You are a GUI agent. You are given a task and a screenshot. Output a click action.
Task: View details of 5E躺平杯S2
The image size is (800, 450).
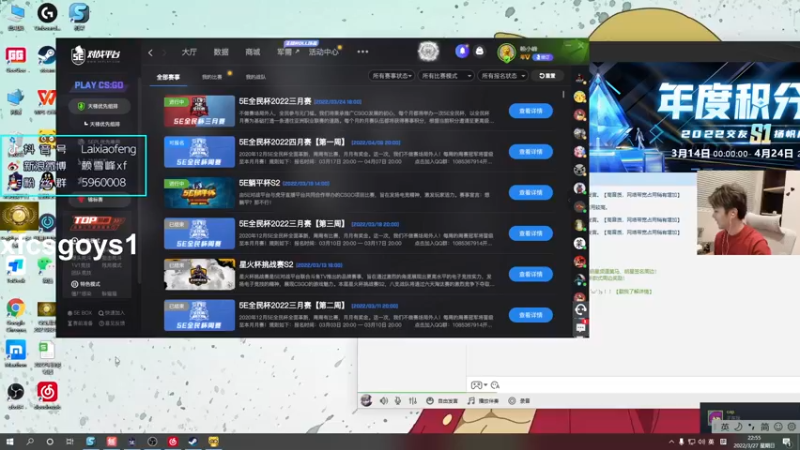[531, 192]
